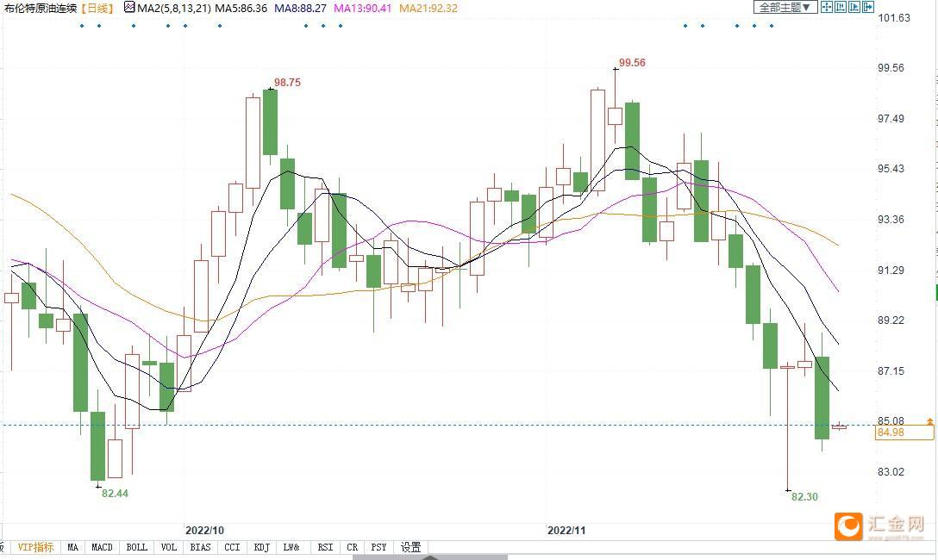938x560 pixels.
Task: Select the BIAS indicator tab
Action: (x=200, y=547)
